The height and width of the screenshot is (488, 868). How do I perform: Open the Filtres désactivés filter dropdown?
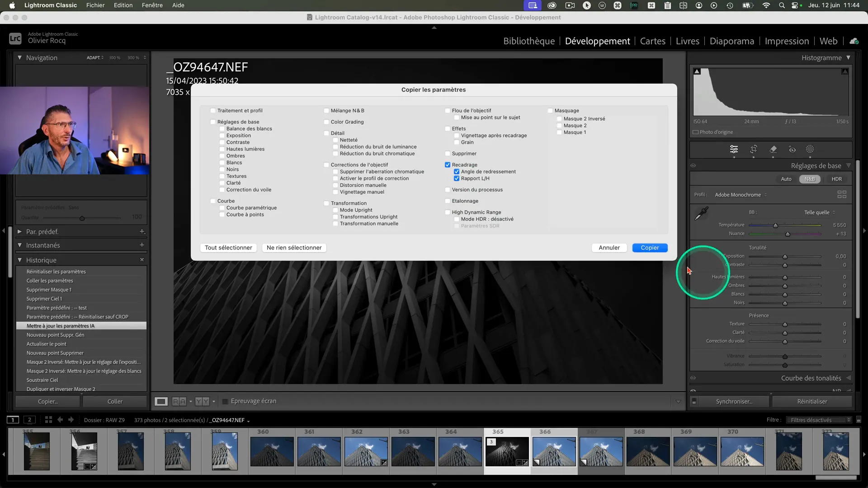(x=819, y=420)
